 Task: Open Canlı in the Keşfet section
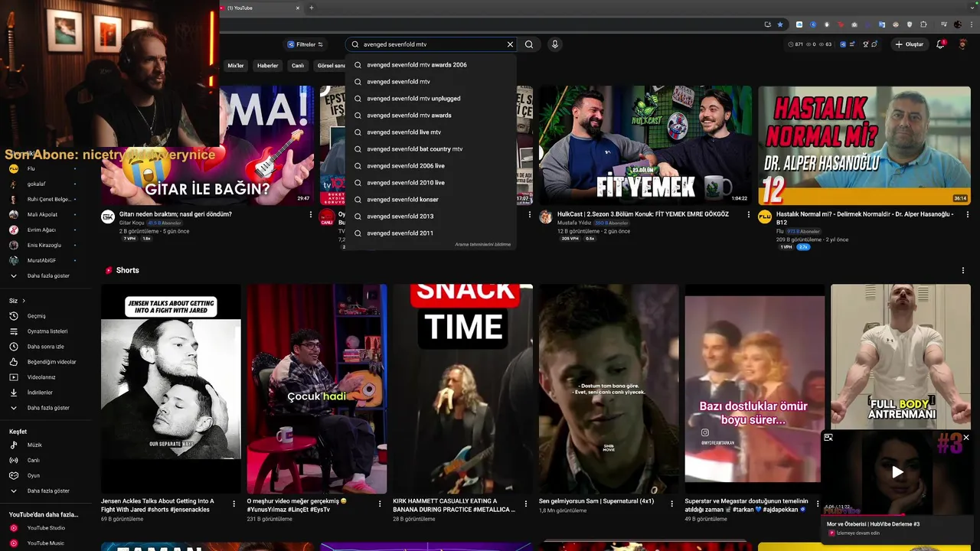pos(46,460)
